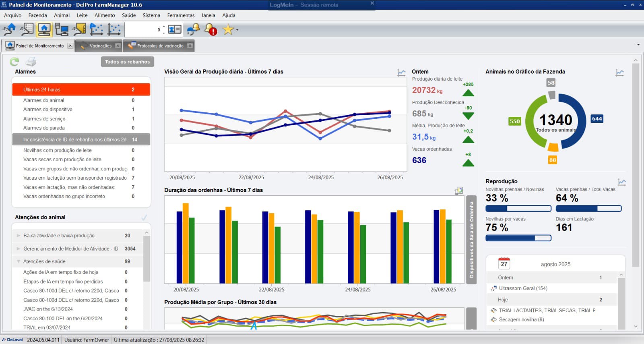The height and width of the screenshot is (344, 644).
Task: Expand Baixa atividade e baixa produção row
Action: (x=19, y=236)
